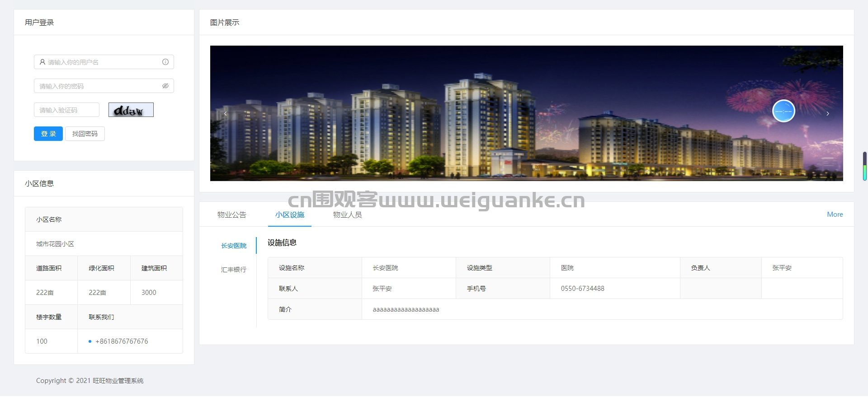Focus the password input field
Viewport: 868px width, 415px height.
(x=104, y=86)
